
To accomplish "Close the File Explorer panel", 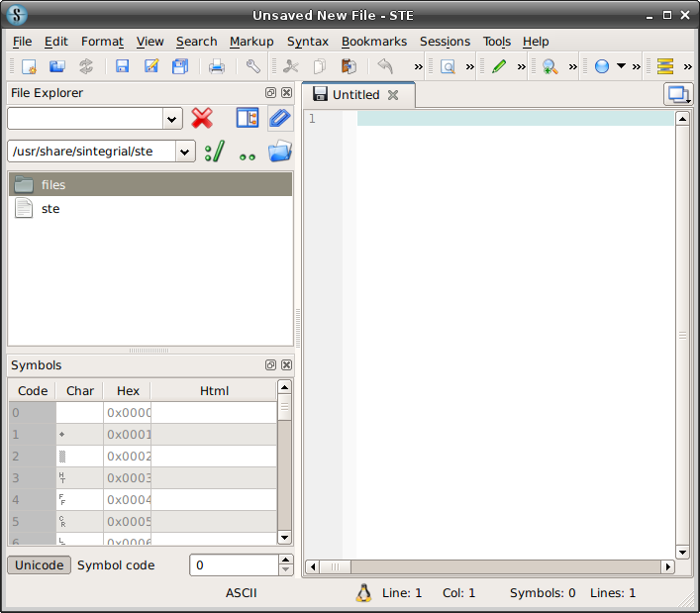I will pyautogui.click(x=286, y=92).
